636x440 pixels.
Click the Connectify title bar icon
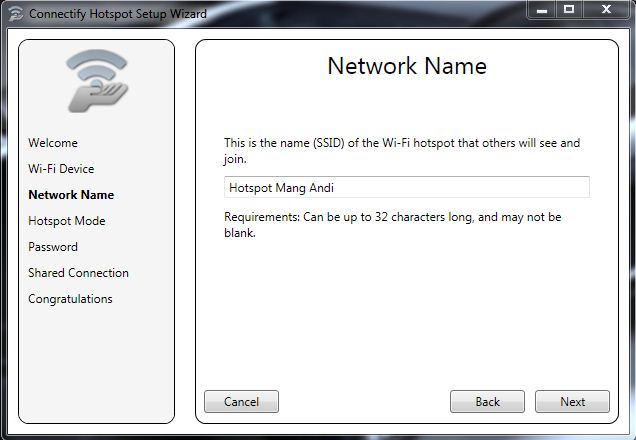pos(15,13)
